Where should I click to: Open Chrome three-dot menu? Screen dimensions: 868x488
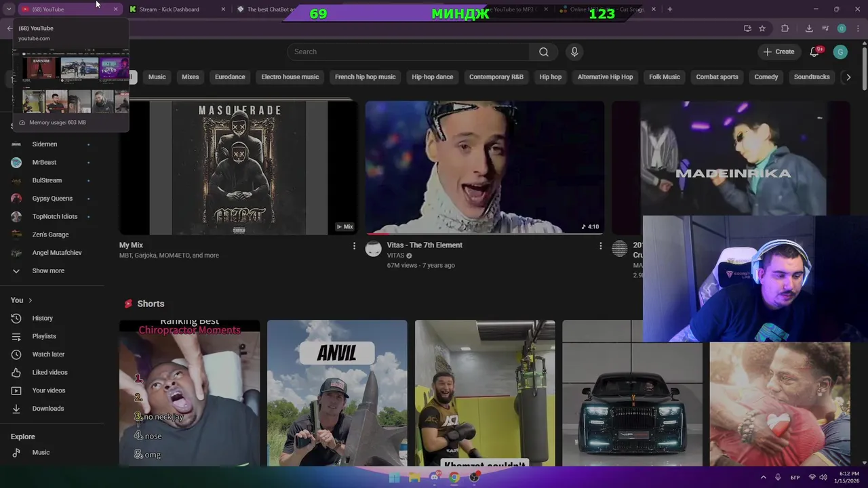(857, 28)
